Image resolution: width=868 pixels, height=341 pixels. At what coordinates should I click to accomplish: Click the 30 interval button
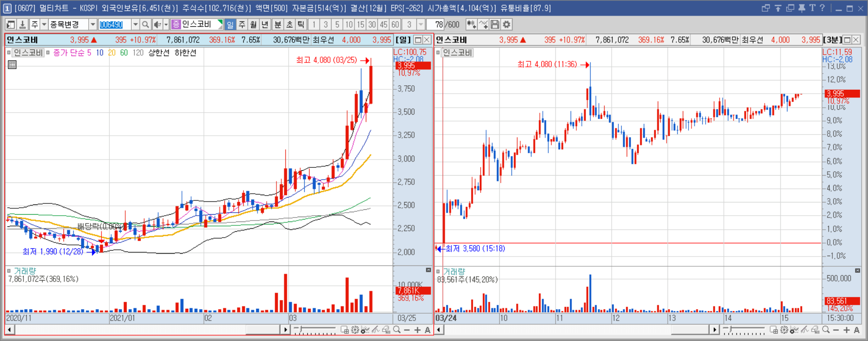coord(372,24)
